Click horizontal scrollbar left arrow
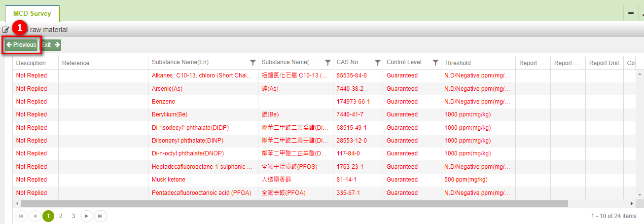This screenshot has height=224, width=644. tap(16, 203)
